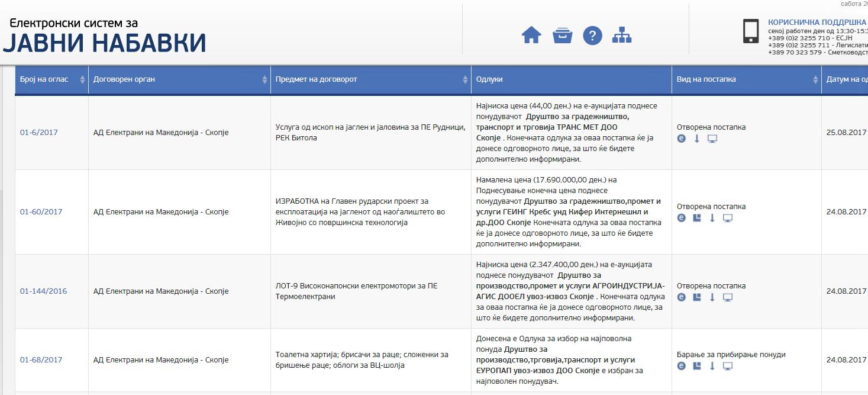The height and width of the screenshot is (395, 868).
Task: Open the sitemap icon in header
Action: [622, 36]
